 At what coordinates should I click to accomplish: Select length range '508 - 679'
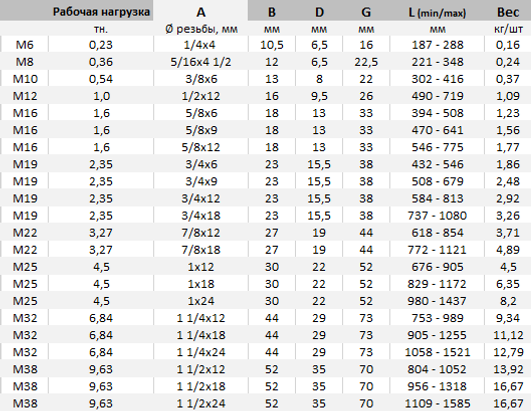(x=437, y=181)
